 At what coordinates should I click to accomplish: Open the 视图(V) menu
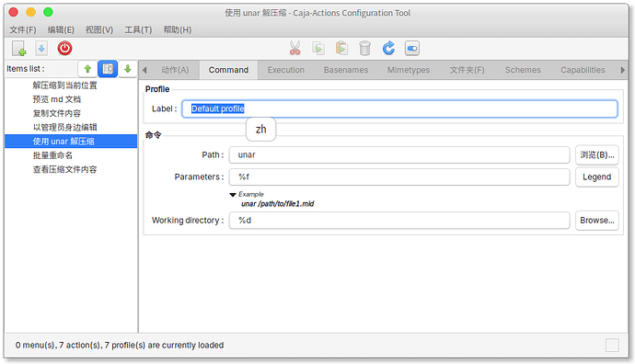99,30
